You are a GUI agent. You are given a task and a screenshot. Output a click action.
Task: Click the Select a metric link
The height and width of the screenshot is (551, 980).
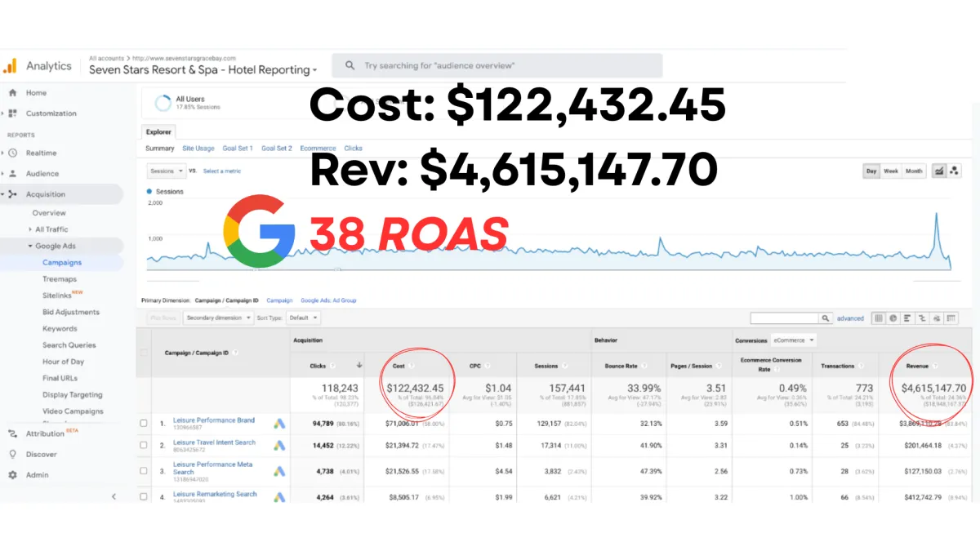222,171
